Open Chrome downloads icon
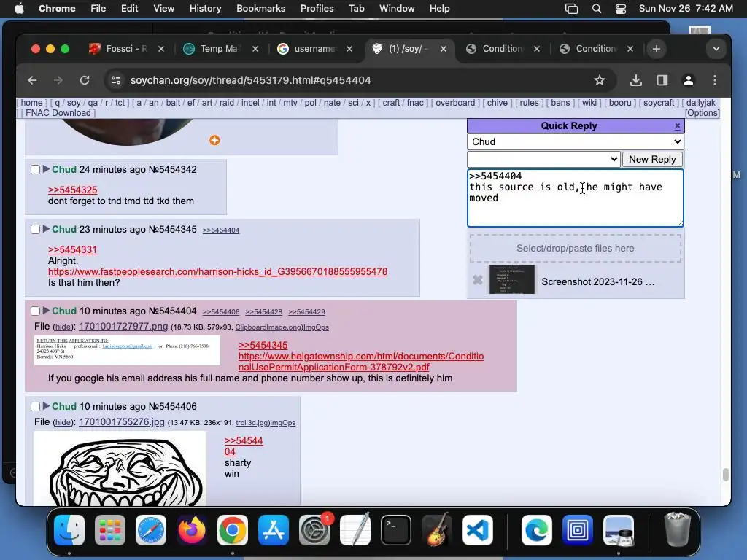747x560 pixels. tap(635, 80)
